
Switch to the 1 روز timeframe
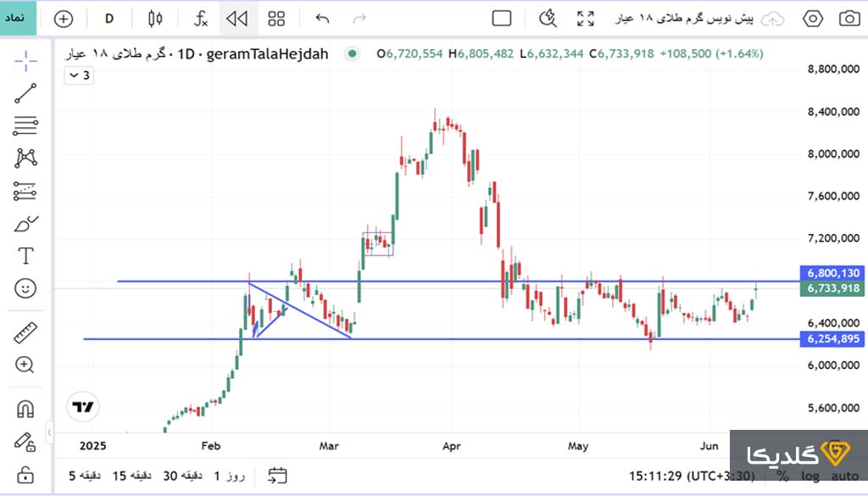point(229,476)
